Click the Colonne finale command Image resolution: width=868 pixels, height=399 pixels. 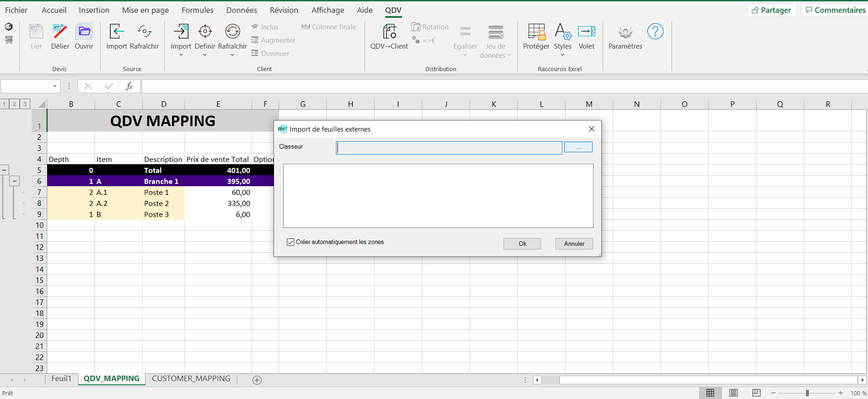coord(329,27)
